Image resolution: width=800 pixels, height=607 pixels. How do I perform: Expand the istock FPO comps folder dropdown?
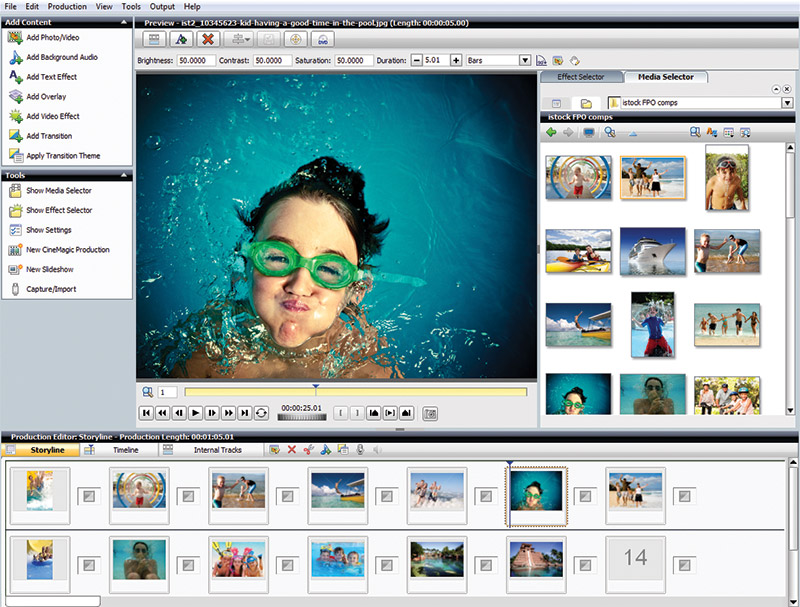[787, 103]
